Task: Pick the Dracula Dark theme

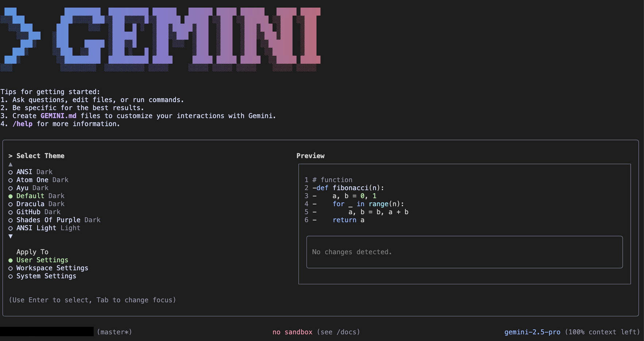Action: pyautogui.click(x=36, y=204)
